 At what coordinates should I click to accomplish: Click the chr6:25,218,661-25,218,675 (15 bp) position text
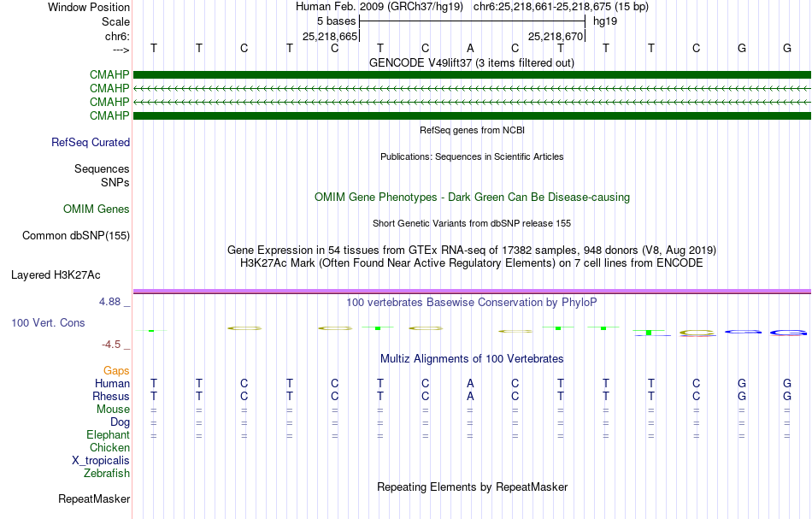coord(561,7)
